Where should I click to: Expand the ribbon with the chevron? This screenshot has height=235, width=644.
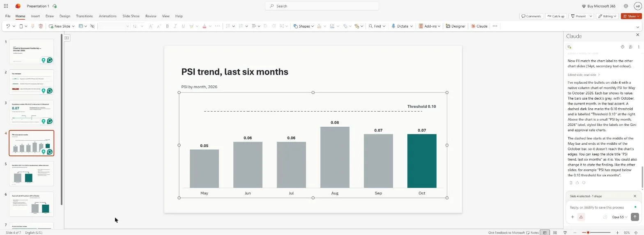point(638,27)
